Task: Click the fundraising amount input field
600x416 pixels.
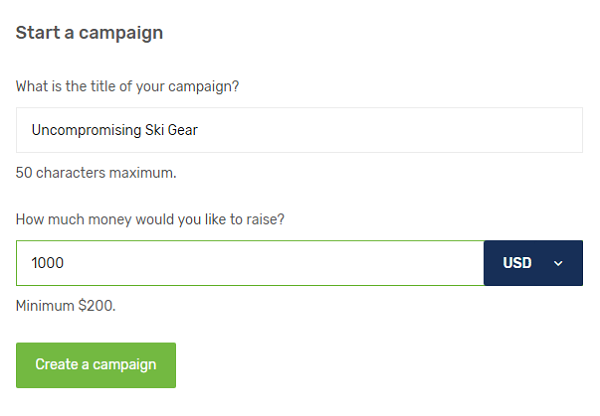Action: tap(250, 263)
